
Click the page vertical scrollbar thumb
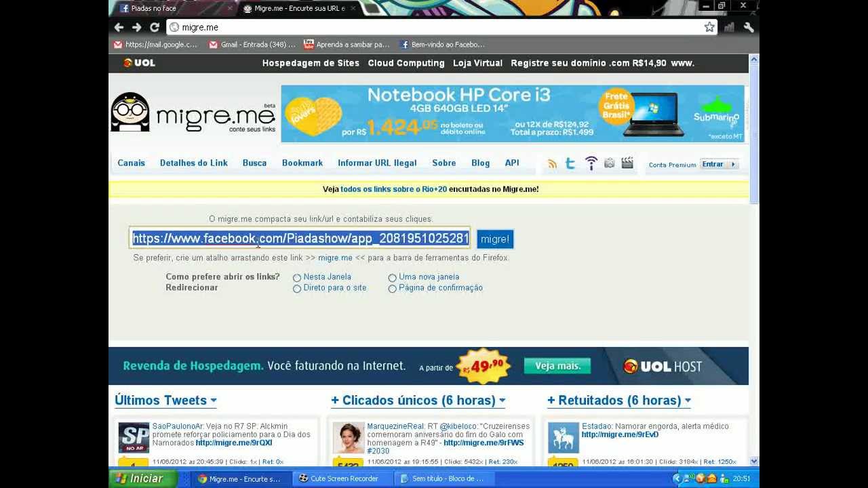[x=754, y=134]
